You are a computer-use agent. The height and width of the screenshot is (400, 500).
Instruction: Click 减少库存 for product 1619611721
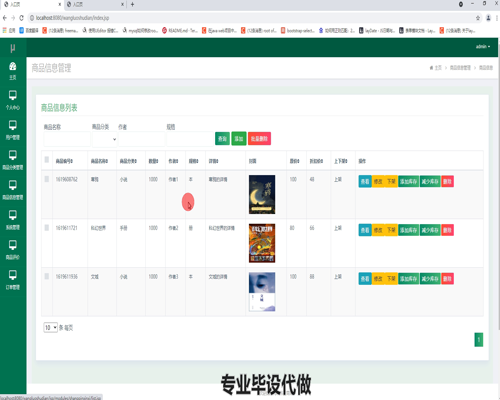430,230
